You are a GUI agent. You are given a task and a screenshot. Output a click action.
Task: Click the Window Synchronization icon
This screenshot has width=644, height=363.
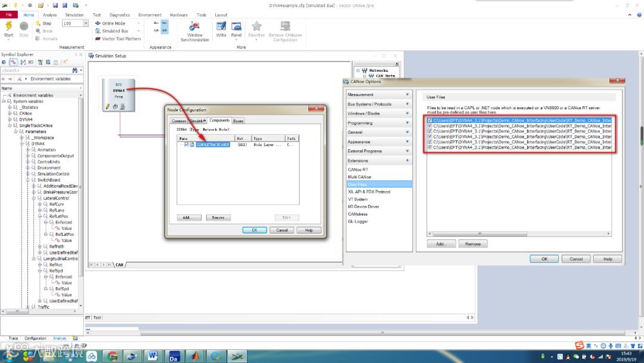coord(194,27)
